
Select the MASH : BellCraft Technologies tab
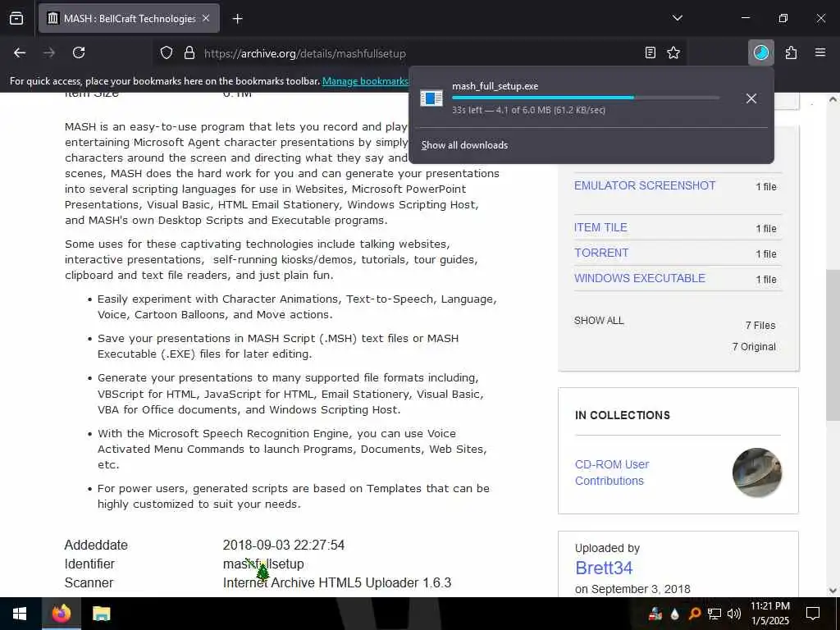point(129,19)
